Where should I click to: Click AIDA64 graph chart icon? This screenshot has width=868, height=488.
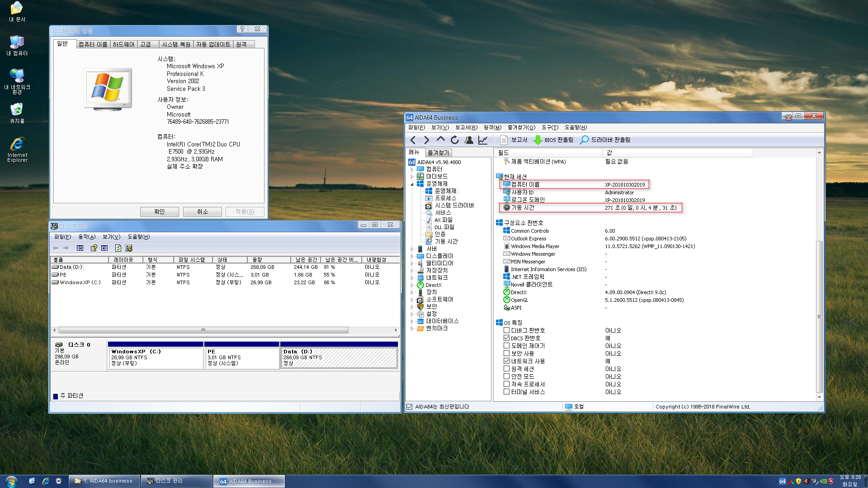(x=483, y=140)
